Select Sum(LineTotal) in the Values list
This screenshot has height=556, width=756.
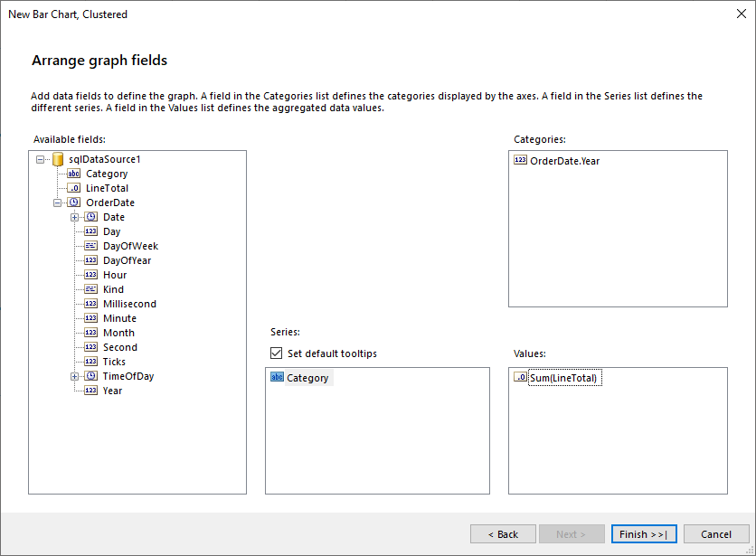pyautogui.click(x=564, y=378)
